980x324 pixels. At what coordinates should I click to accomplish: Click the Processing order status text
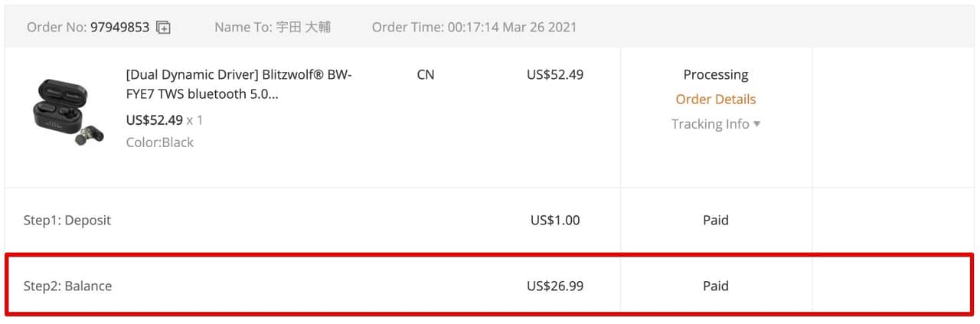pos(715,75)
